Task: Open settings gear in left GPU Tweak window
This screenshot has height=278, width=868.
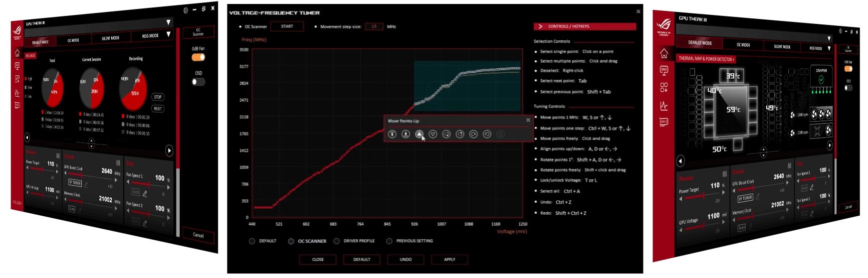Action: [x=186, y=10]
